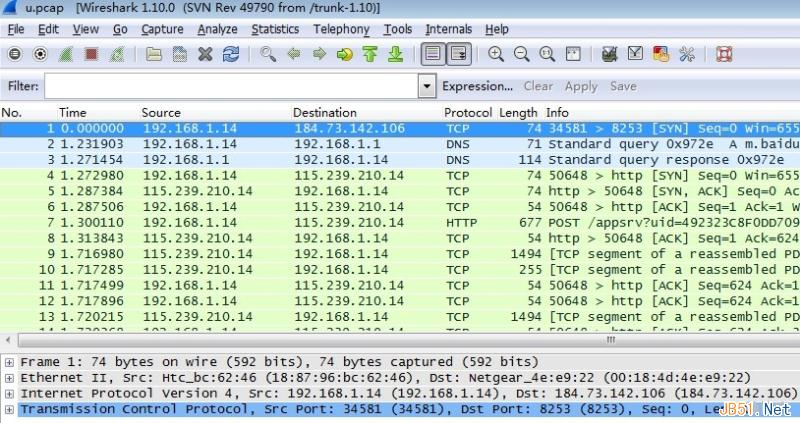
Task: Click the Save filter button
Action: [x=623, y=86]
